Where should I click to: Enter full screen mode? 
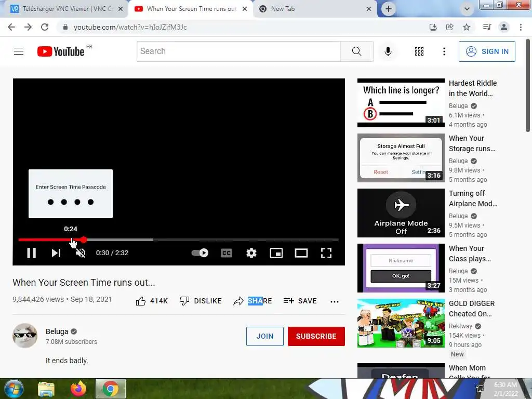(326, 253)
